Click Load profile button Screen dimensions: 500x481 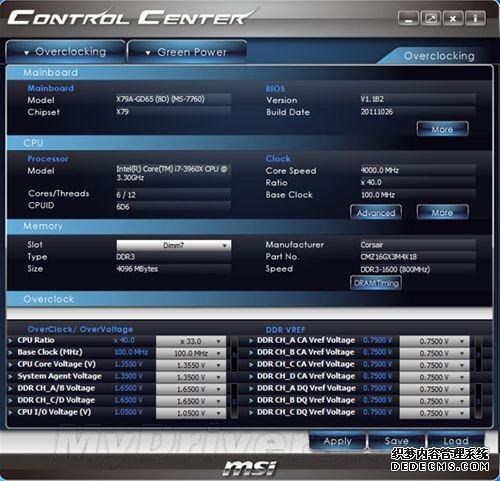[456, 441]
